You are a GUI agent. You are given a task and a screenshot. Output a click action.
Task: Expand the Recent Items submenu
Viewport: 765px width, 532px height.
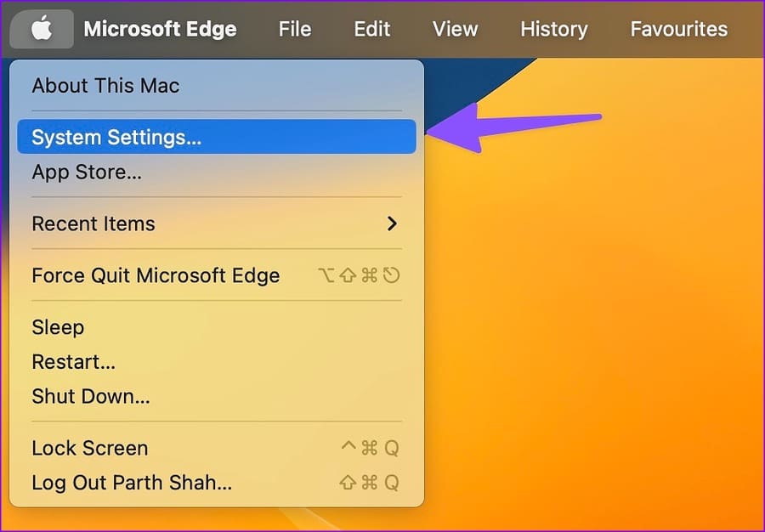(217, 224)
